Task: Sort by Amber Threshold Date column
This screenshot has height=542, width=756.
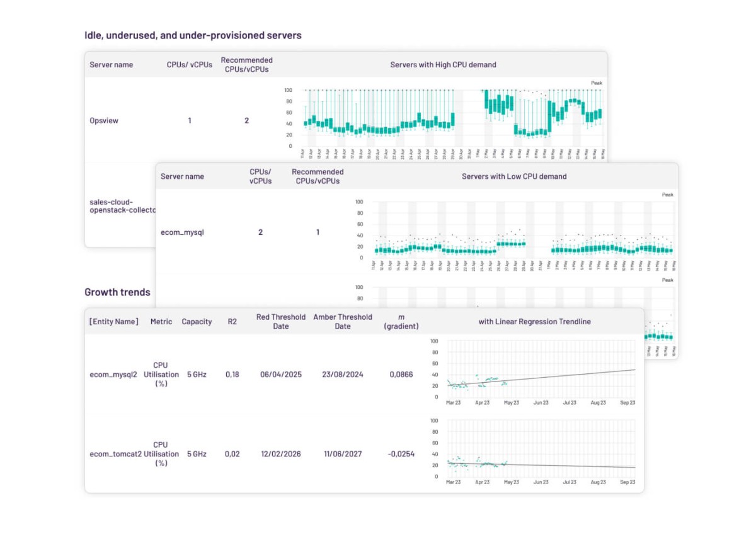Action: [343, 322]
